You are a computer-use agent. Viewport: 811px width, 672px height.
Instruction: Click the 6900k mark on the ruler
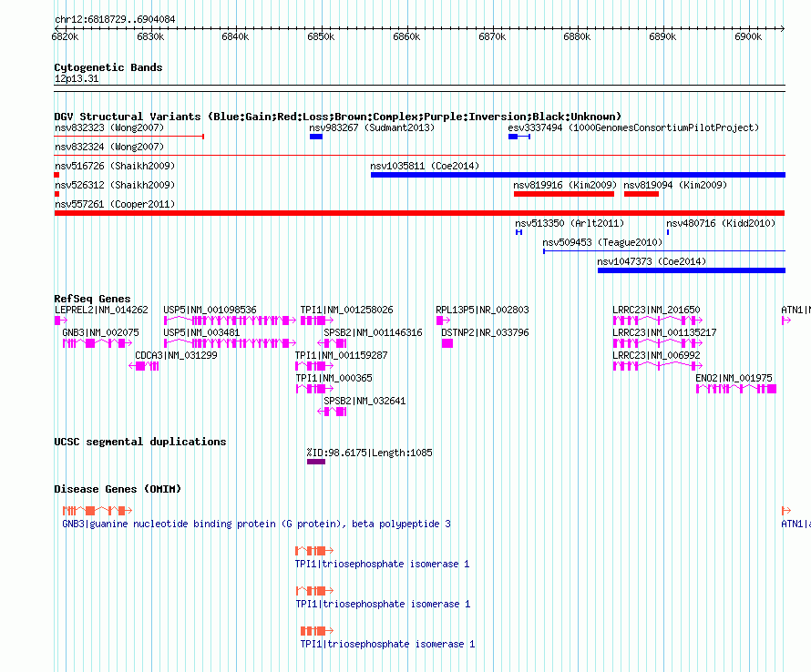[x=748, y=36]
